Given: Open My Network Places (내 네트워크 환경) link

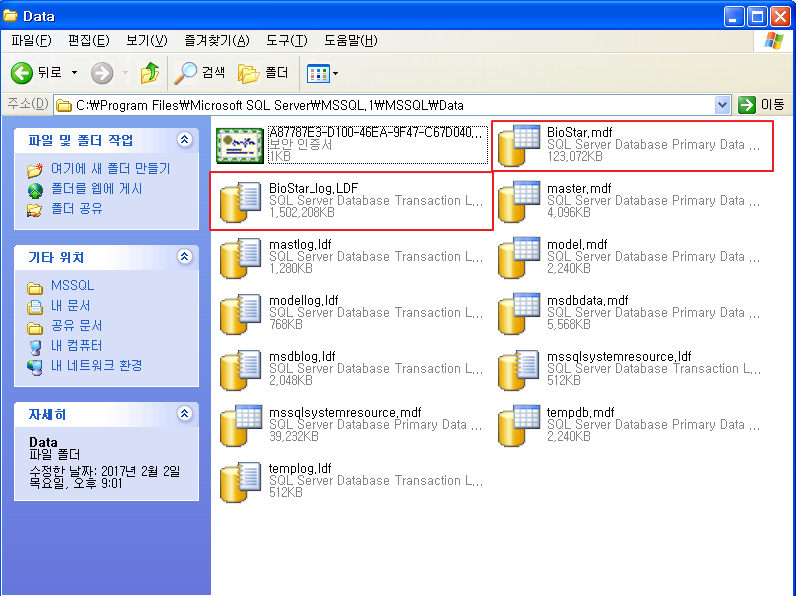Looking at the screenshot, I should (96, 366).
